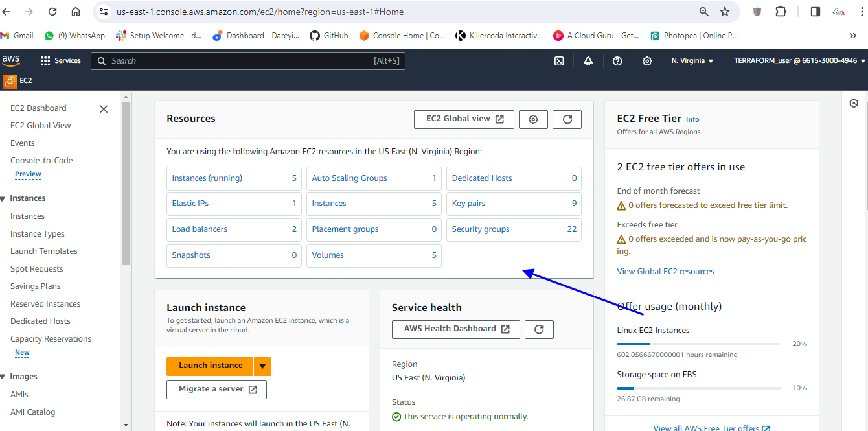Viewport: 868px width, 431px height.
Task: Bookmark this page with star icon
Action: 725,12
